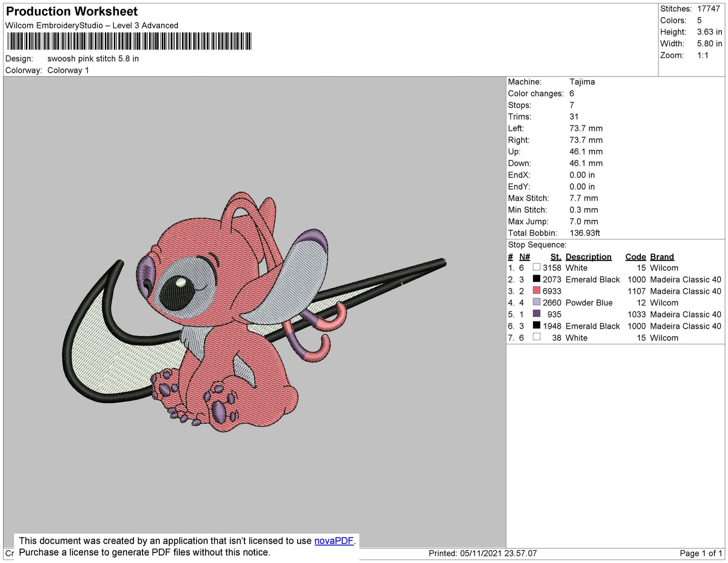Click the EndX label
This screenshot has width=728, height=563.
(519, 175)
